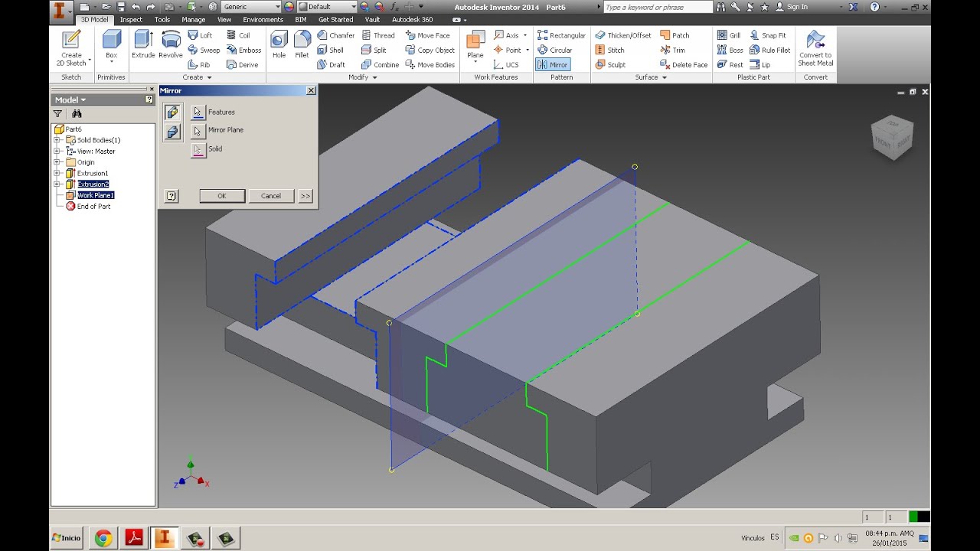Viewport: 980px width, 551px height.
Task: Open the Model browser dropdown
Action: coord(70,99)
